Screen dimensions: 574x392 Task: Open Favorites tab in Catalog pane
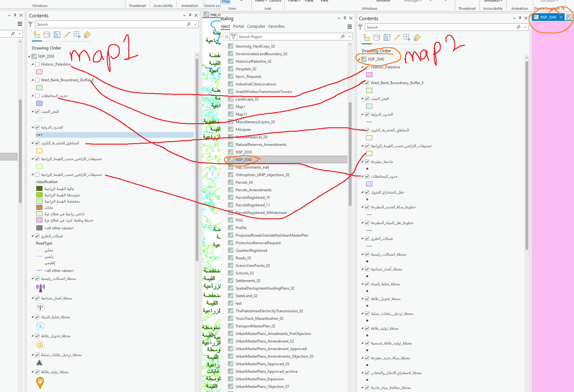coord(276,26)
